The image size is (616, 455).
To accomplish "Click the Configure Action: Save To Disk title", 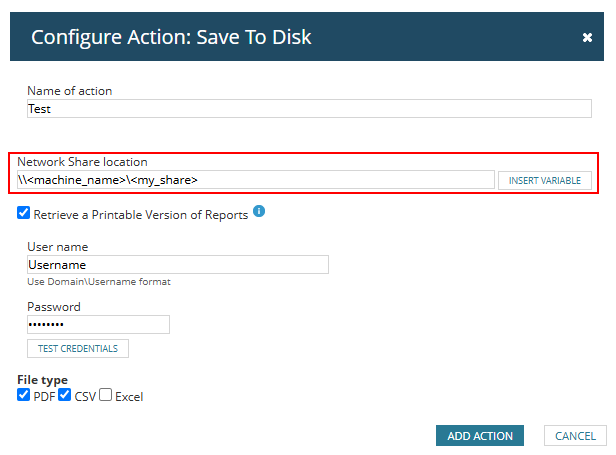I will click(x=171, y=37).
